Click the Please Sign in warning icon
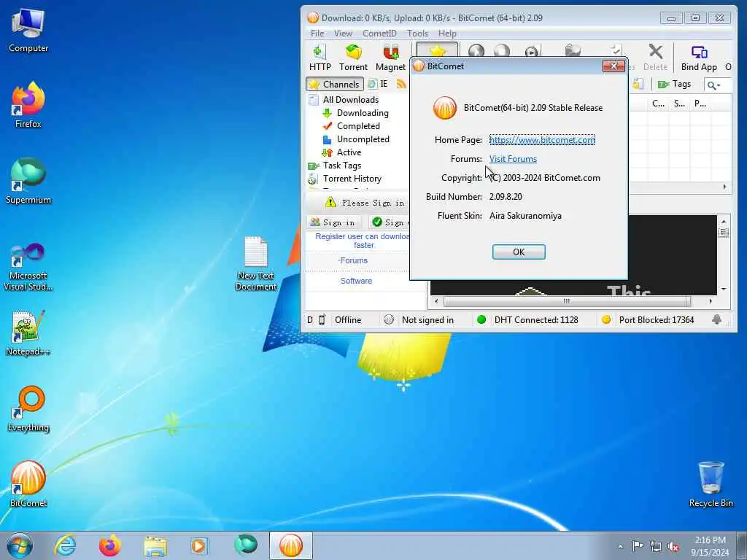747x560 pixels. pyautogui.click(x=330, y=203)
